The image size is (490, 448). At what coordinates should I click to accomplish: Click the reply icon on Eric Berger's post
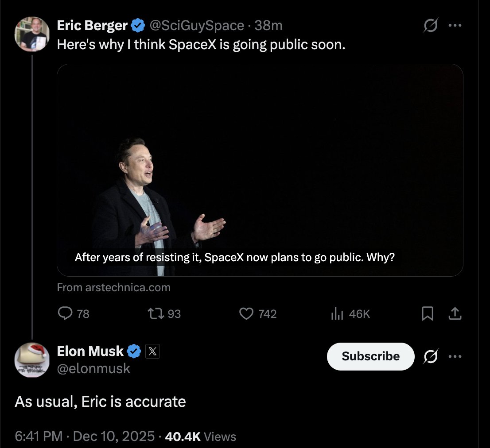pos(66,314)
